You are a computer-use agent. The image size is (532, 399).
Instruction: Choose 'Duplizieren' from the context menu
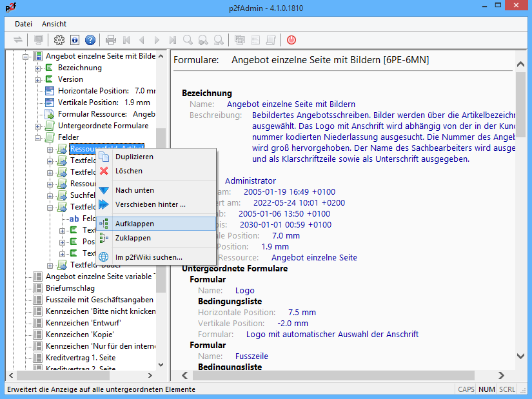[134, 157]
